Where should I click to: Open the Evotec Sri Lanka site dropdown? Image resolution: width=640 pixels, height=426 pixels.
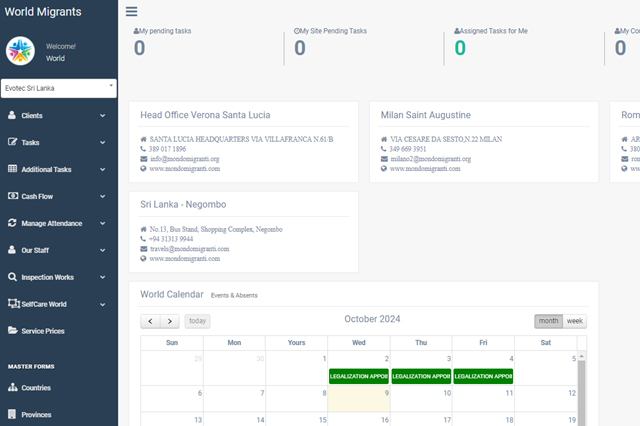tap(59, 88)
